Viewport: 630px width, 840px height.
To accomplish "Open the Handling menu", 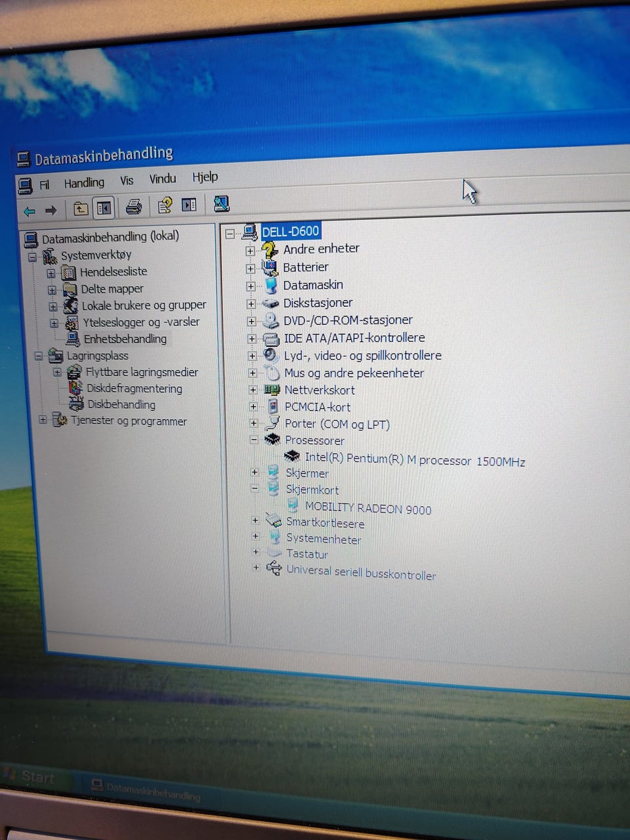I will (x=84, y=182).
